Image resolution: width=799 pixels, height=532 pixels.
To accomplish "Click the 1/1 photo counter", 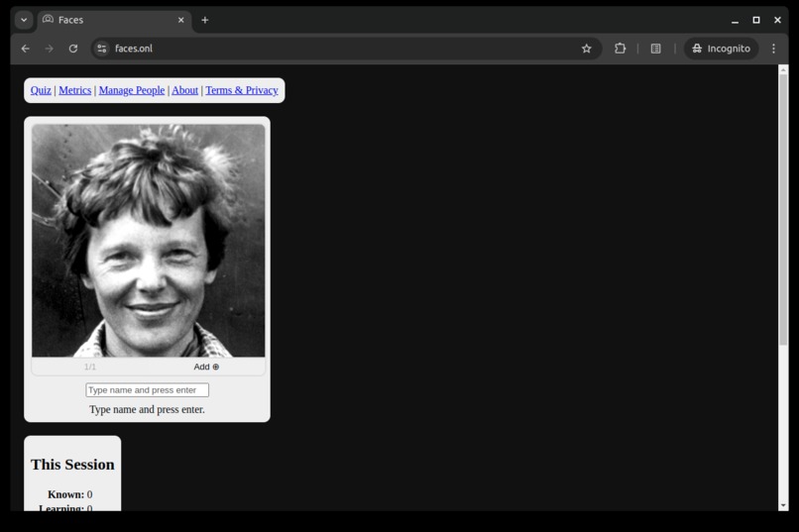I will [x=90, y=367].
